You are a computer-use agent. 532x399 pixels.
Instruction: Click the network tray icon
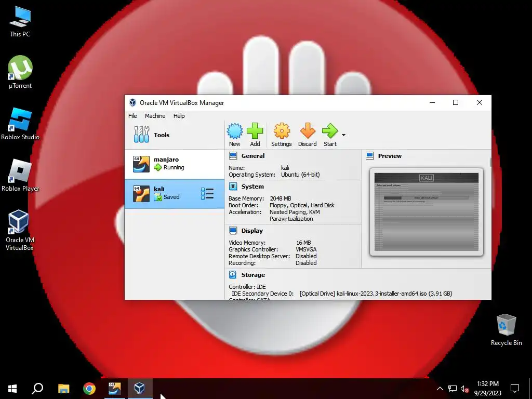[x=453, y=389]
